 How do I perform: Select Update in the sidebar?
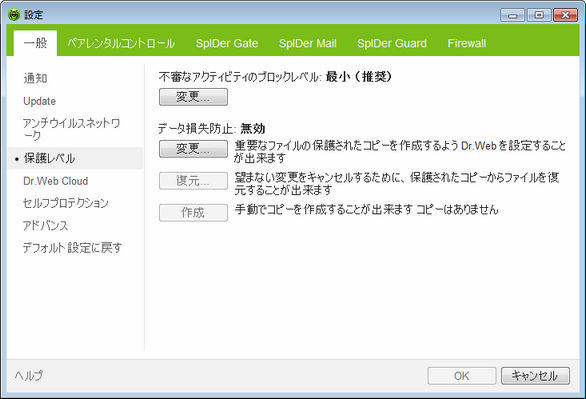point(39,101)
